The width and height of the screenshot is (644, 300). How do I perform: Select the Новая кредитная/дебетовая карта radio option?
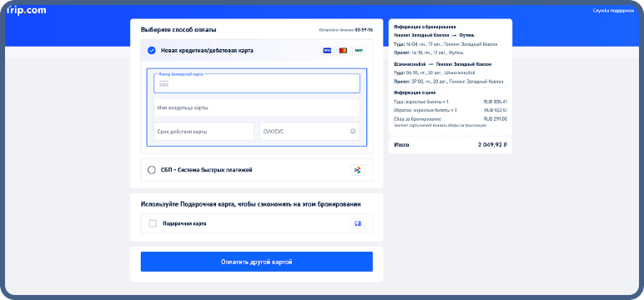(152, 51)
